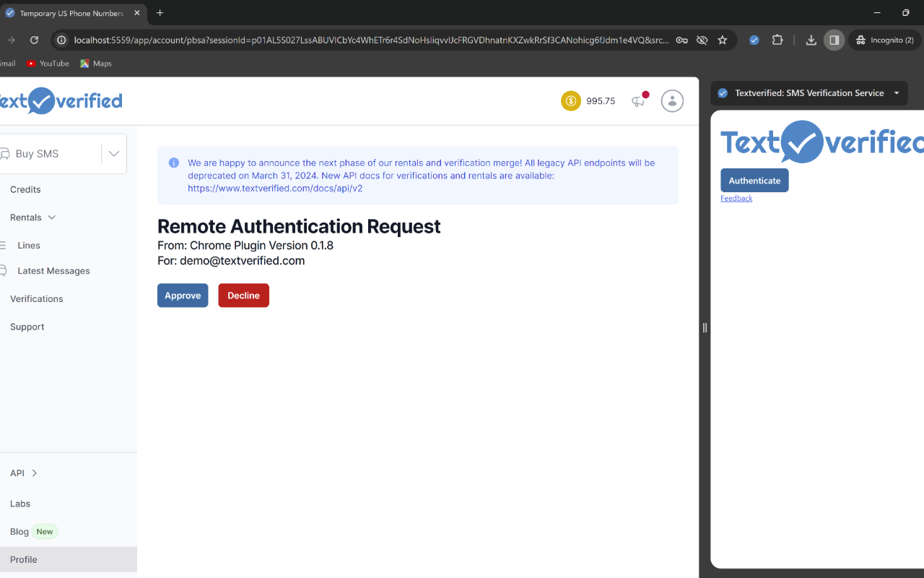The image size is (924, 578).
Task: Open the Buy SMS dropdown arrow
Action: coord(113,153)
